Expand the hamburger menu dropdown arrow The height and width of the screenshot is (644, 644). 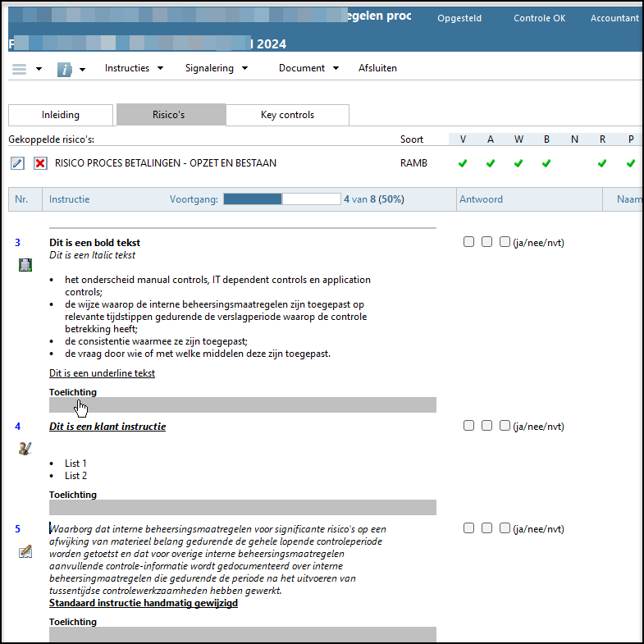click(x=39, y=69)
